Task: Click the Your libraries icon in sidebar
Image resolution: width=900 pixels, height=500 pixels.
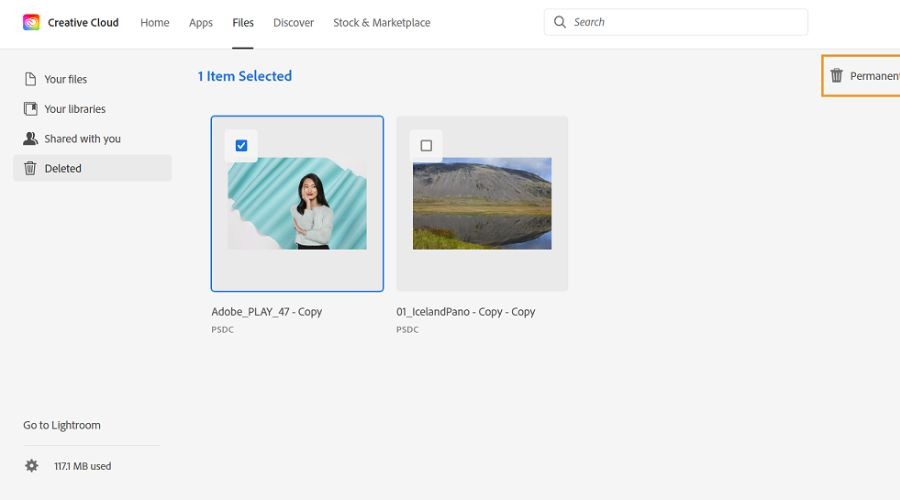Action: coord(30,109)
